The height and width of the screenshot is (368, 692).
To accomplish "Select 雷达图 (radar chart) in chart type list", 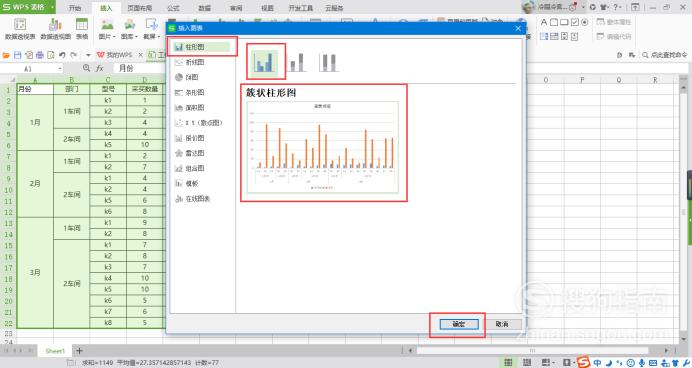I will tap(194, 153).
